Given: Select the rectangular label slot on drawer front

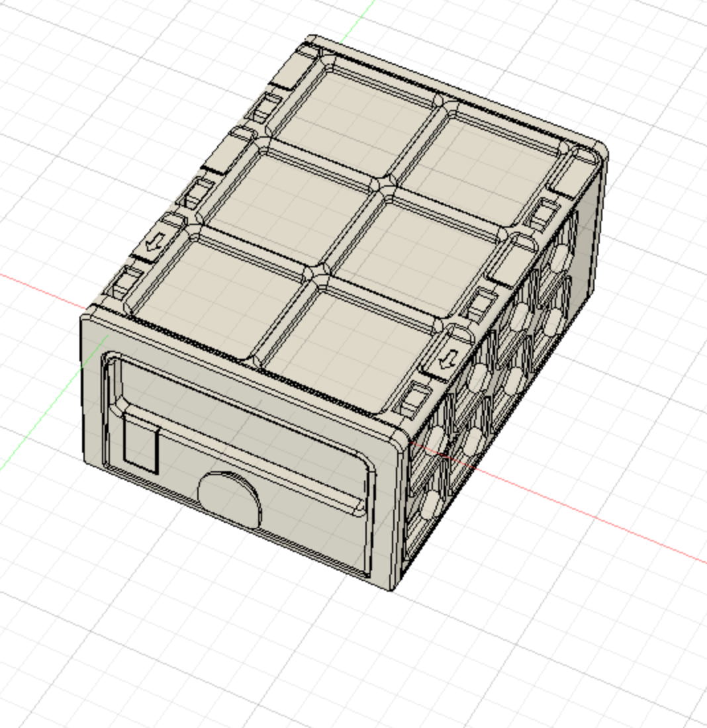Looking at the screenshot, I should 141,444.
